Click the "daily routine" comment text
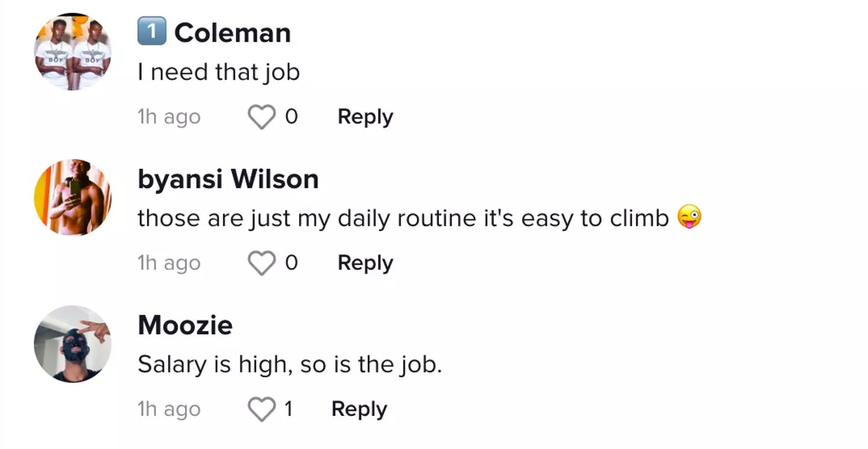This screenshot has height=449, width=868. point(403,219)
